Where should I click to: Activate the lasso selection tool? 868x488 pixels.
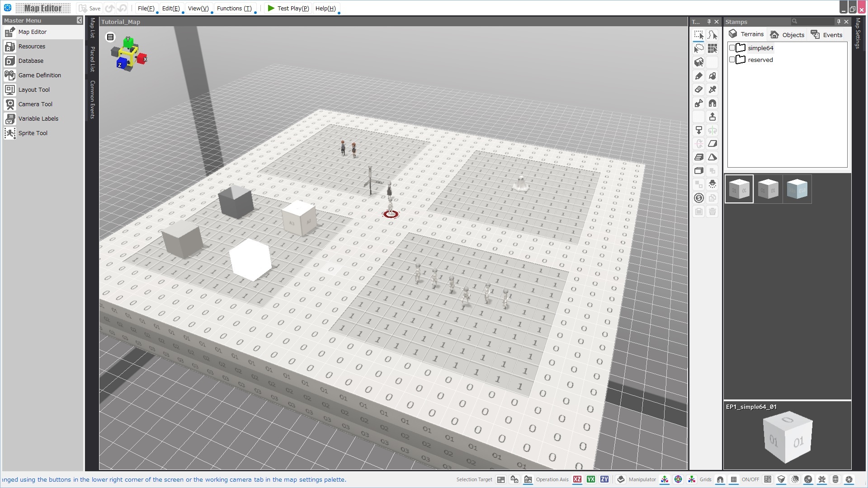coord(698,49)
